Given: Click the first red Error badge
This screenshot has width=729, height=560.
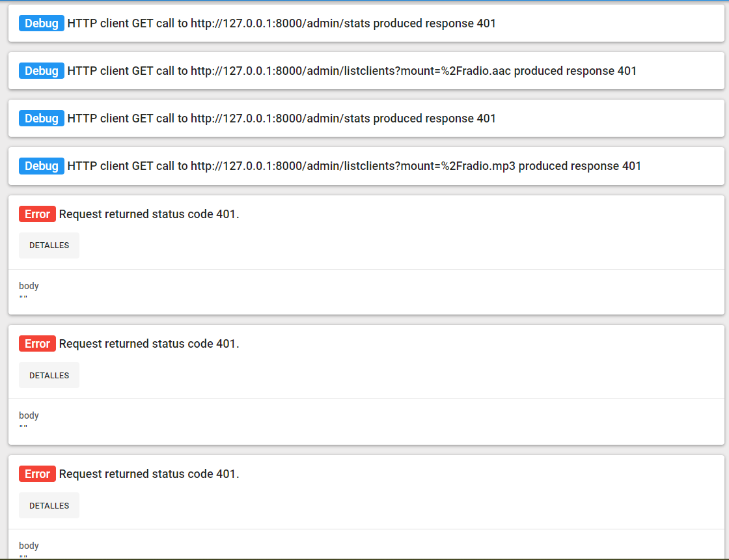Looking at the screenshot, I should [37, 214].
